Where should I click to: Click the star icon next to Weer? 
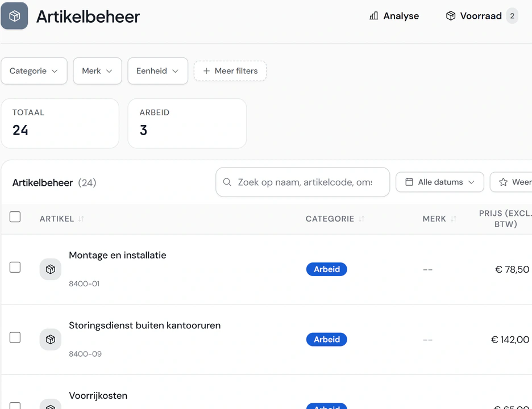tap(503, 182)
